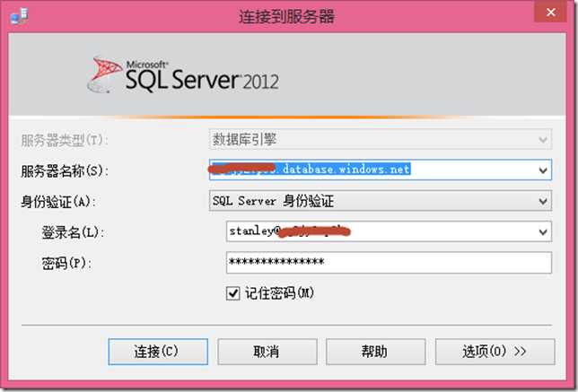The width and height of the screenshot is (578, 392).
Task: Click the 密码(P) label
Action: pyautogui.click(x=66, y=264)
